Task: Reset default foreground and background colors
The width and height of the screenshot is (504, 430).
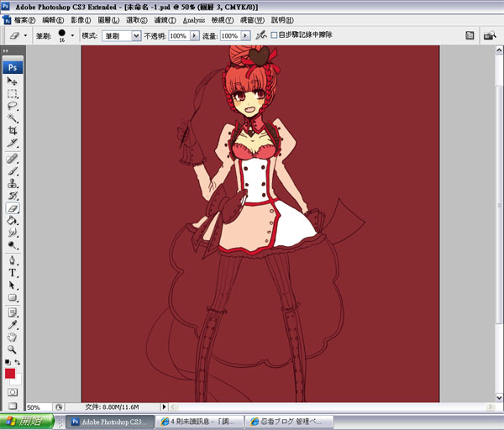Action: click(8, 362)
